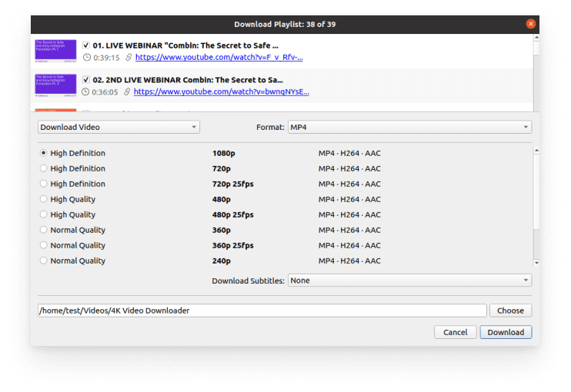Uncheck video 01 LIVE WEBINAR checkbox
Viewport: 571px width, 392px height.
pos(86,45)
